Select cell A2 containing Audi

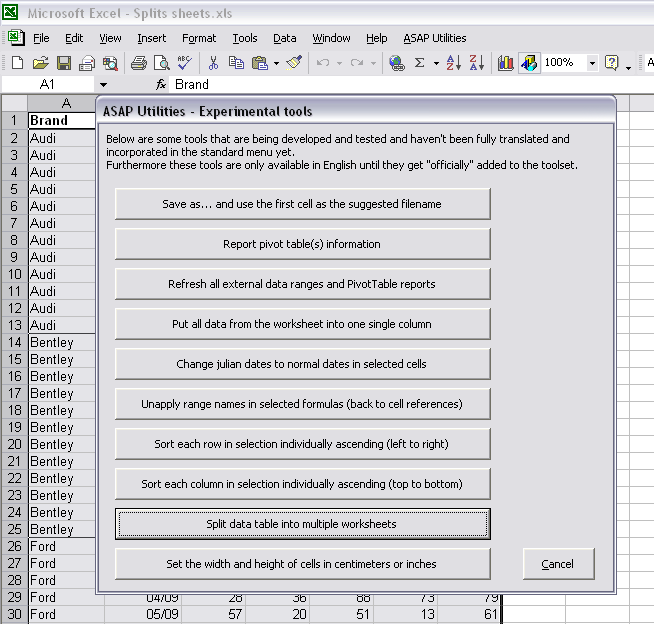click(x=62, y=138)
